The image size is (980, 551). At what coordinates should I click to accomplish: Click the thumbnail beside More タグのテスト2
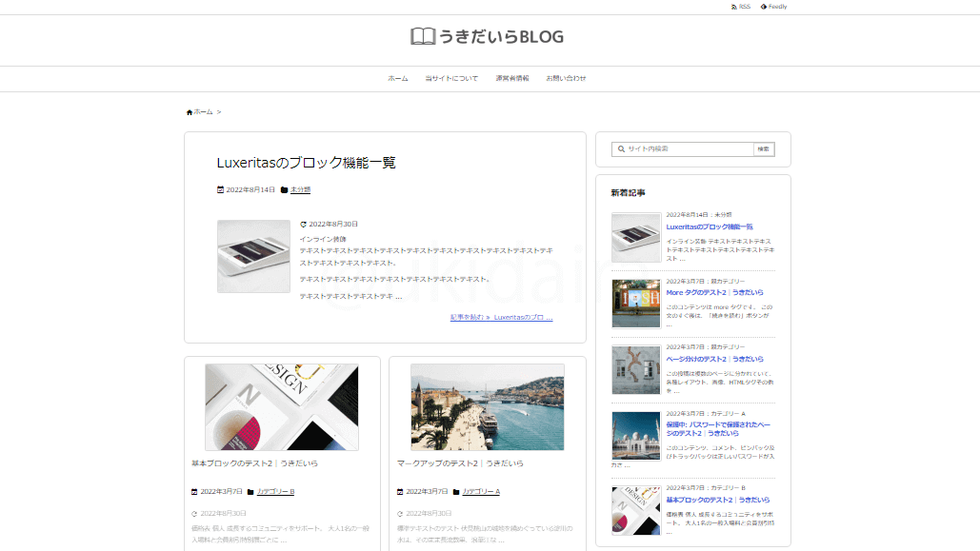click(636, 304)
